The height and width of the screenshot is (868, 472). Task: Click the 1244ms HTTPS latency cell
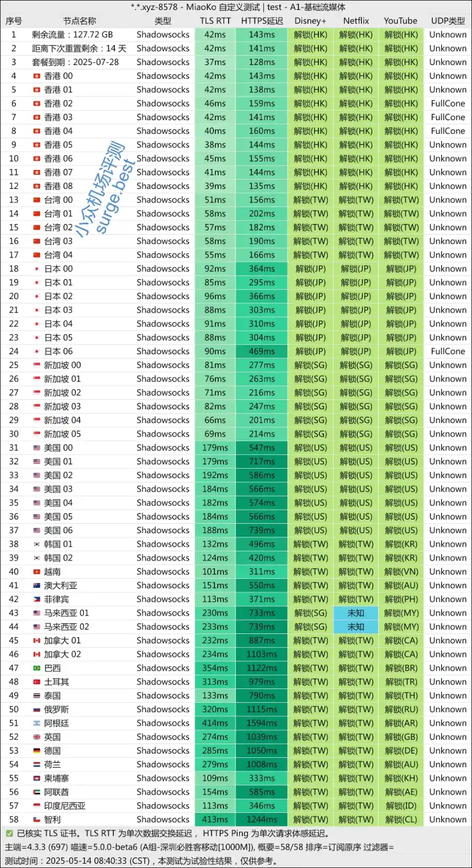[262, 820]
